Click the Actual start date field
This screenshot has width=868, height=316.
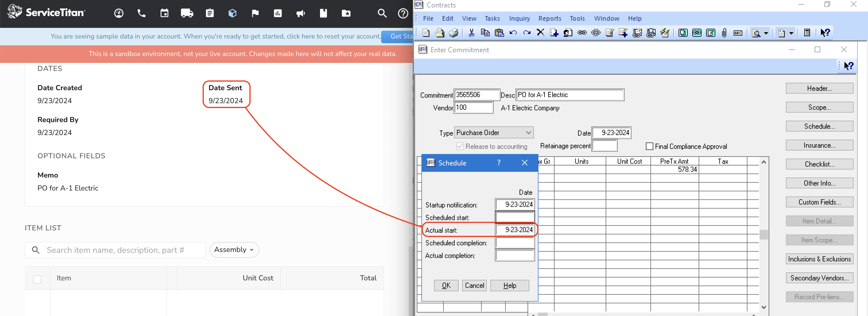tap(515, 230)
